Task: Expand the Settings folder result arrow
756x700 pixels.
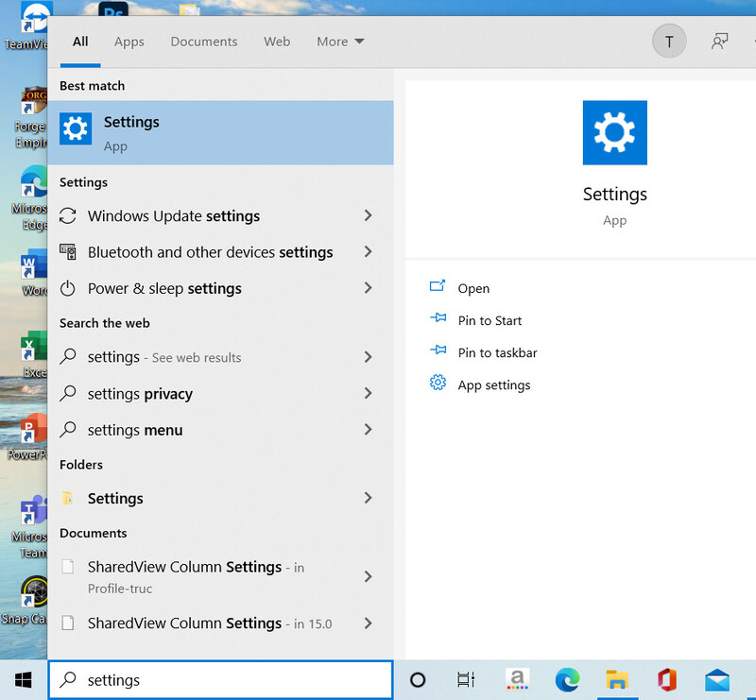Action: (368, 498)
